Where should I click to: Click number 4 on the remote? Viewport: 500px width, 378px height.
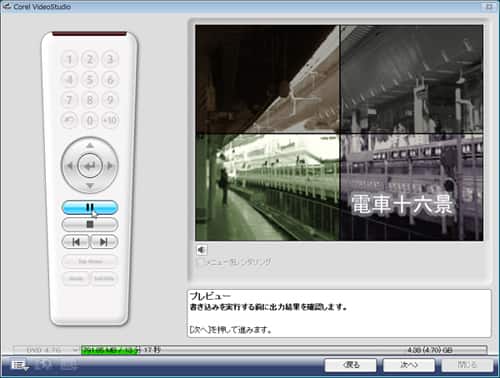tap(69, 80)
